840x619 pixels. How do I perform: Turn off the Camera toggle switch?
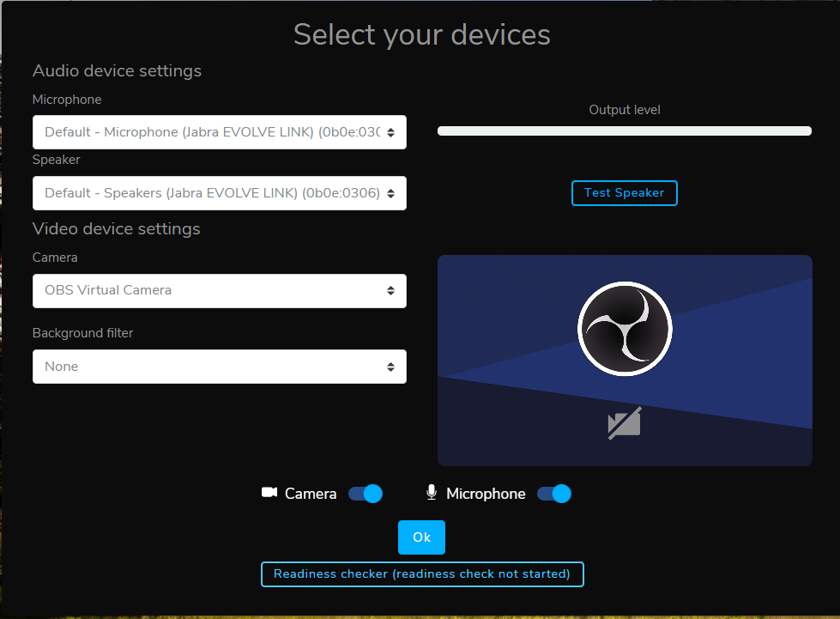366,494
